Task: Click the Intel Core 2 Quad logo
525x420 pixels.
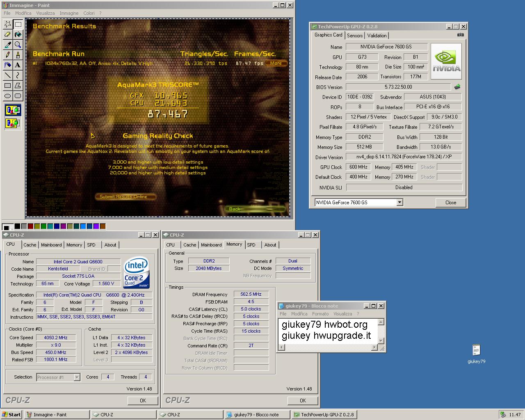Action: coord(137,273)
